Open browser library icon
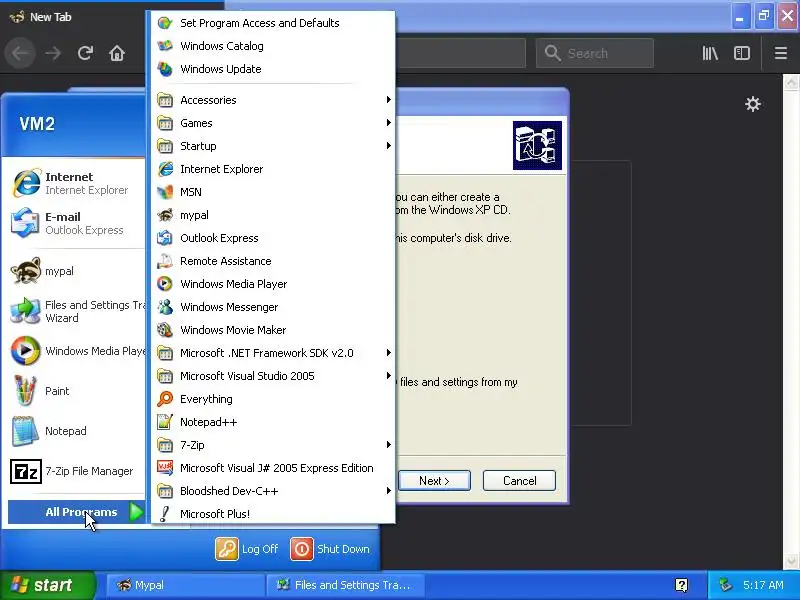 710,53
